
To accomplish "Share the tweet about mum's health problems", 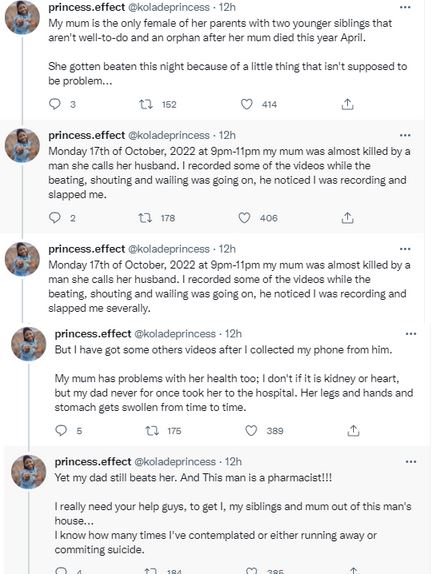I will click(x=353, y=431).
